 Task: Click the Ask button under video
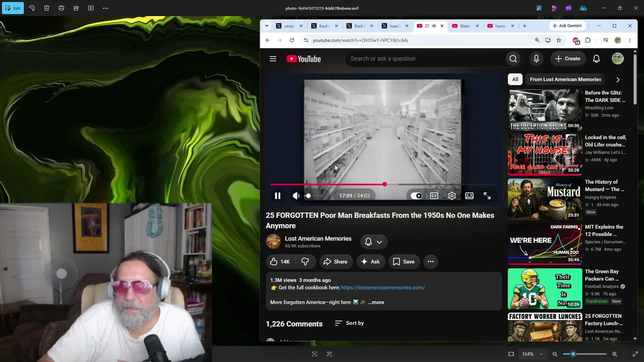370,261
